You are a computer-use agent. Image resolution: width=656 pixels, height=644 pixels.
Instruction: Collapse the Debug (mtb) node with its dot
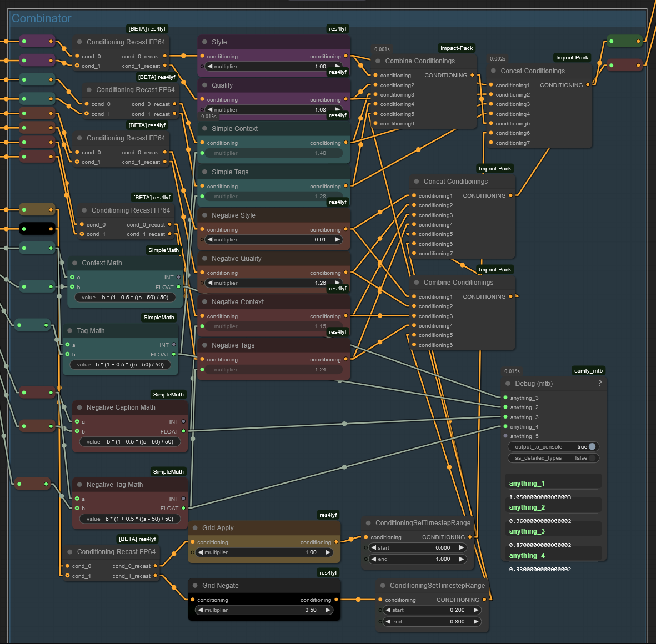[x=508, y=384]
